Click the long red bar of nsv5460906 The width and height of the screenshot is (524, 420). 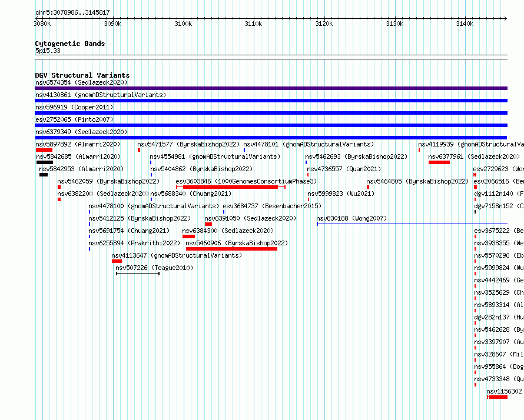(231, 249)
